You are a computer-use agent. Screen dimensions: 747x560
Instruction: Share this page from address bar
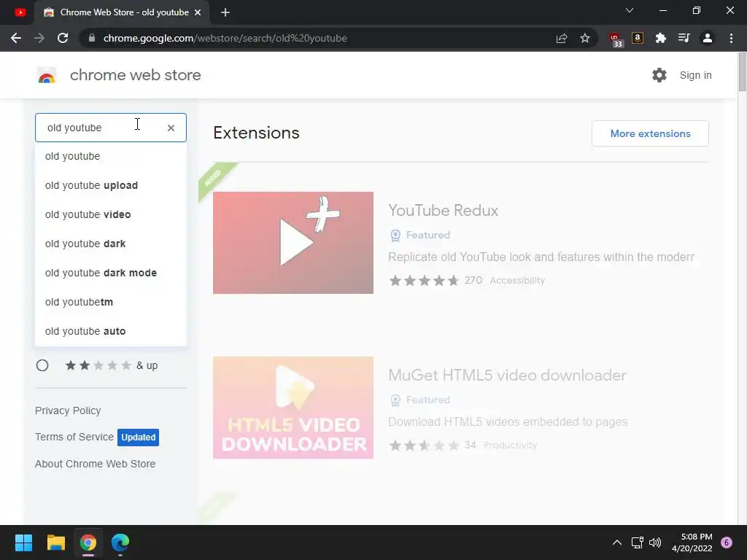tap(562, 38)
